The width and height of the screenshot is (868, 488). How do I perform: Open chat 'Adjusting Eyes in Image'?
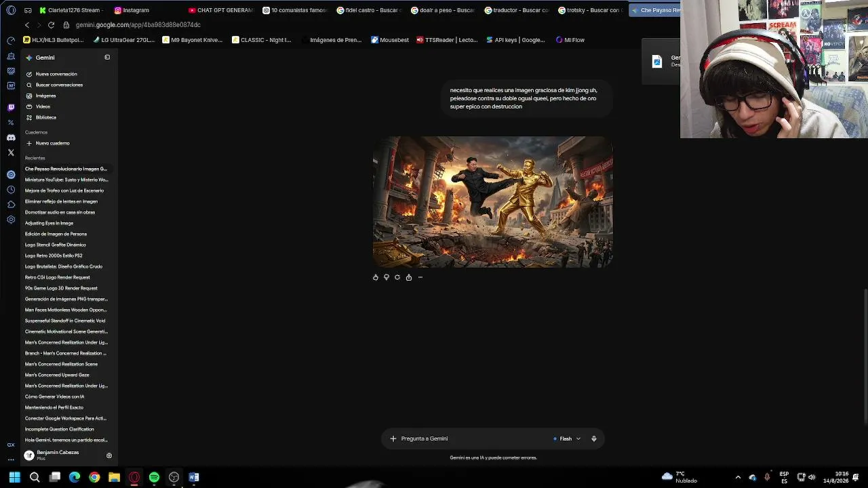[x=49, y=223]
